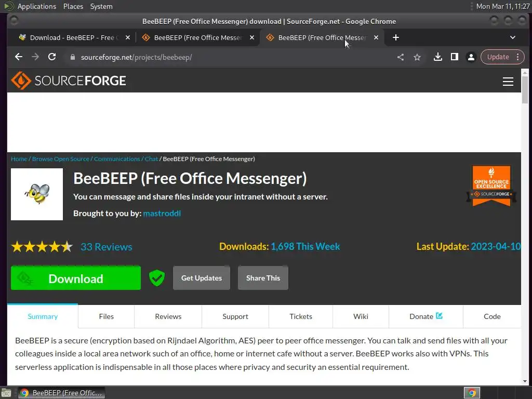Click the browser forward arrow
The height and width of the screenshot is (399, 532).
pos(35,57)
